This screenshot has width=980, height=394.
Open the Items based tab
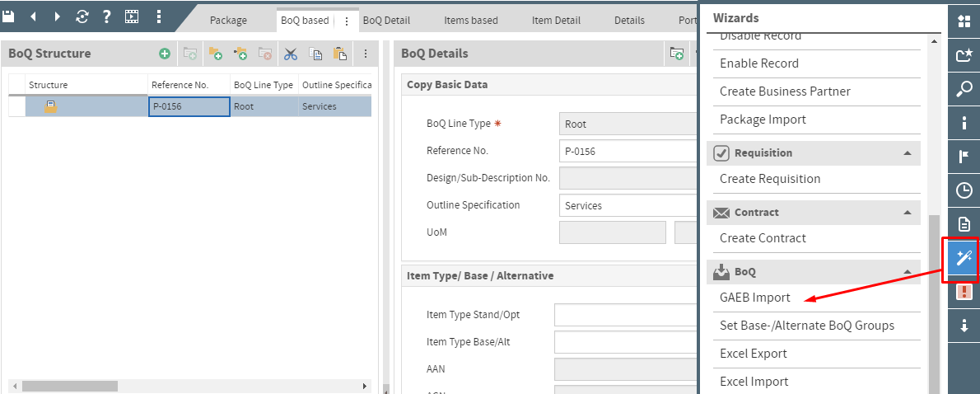(x=470, y=21)
